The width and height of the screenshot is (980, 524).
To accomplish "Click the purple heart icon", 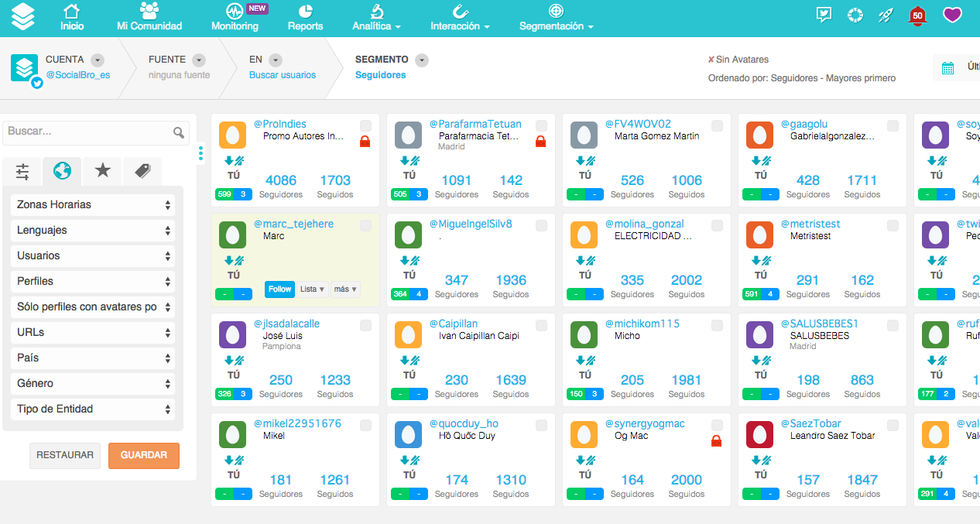I will (x=952, y=15).
